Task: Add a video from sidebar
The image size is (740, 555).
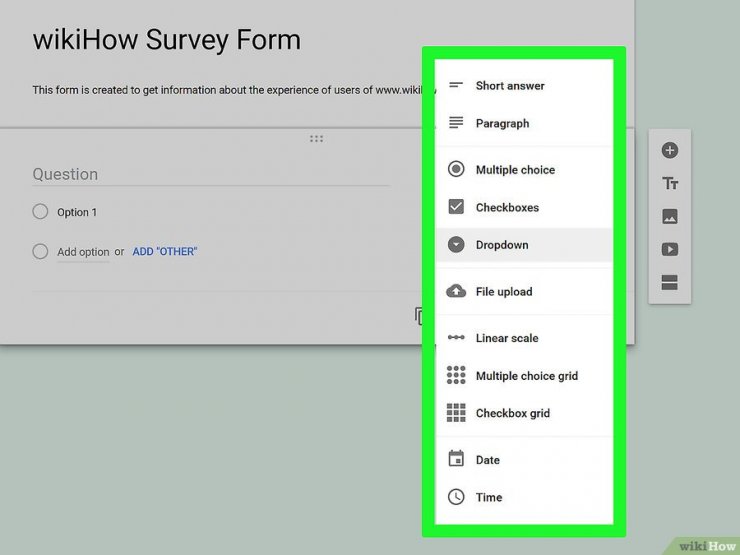Action: [670, 249]
